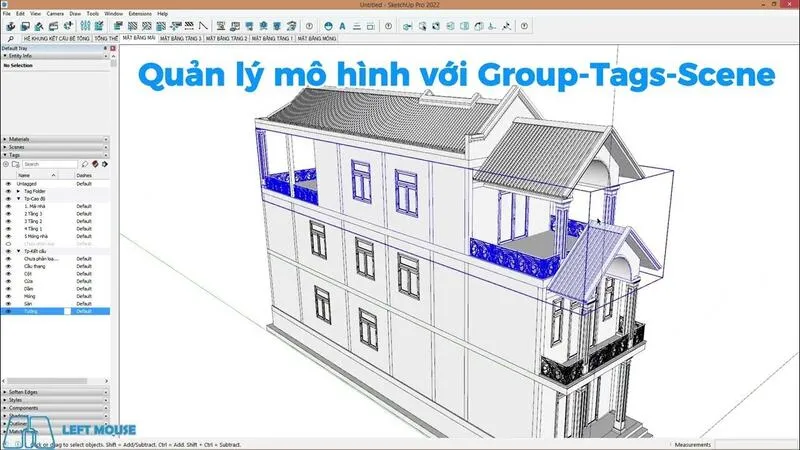Expand the Materials panel
The width and height of the screenshot is (800, 450).
pos(55,139)
